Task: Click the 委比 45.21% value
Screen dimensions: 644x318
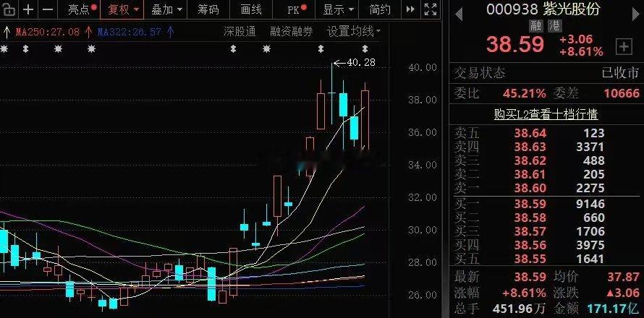Action: click(x=525, y=93)
